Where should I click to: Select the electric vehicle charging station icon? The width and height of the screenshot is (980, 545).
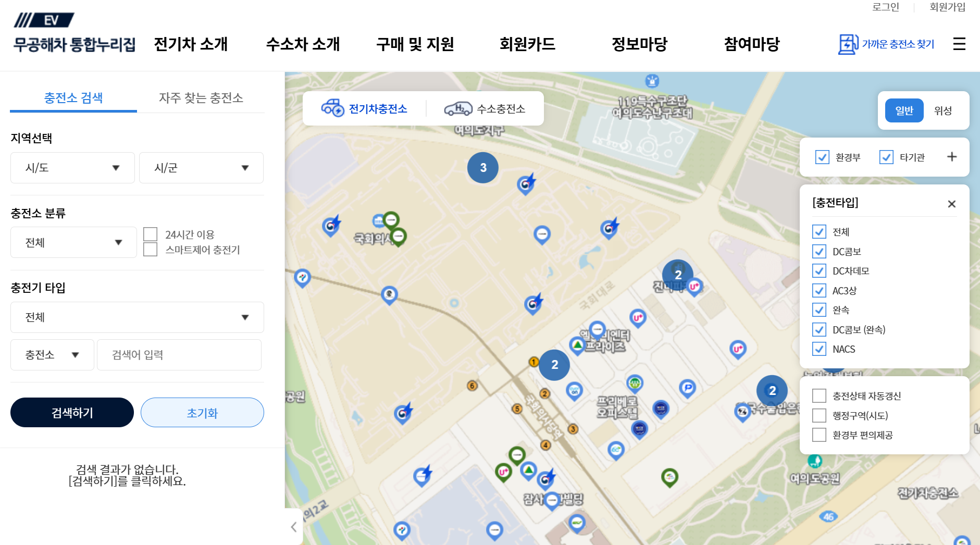coord(332,108)
